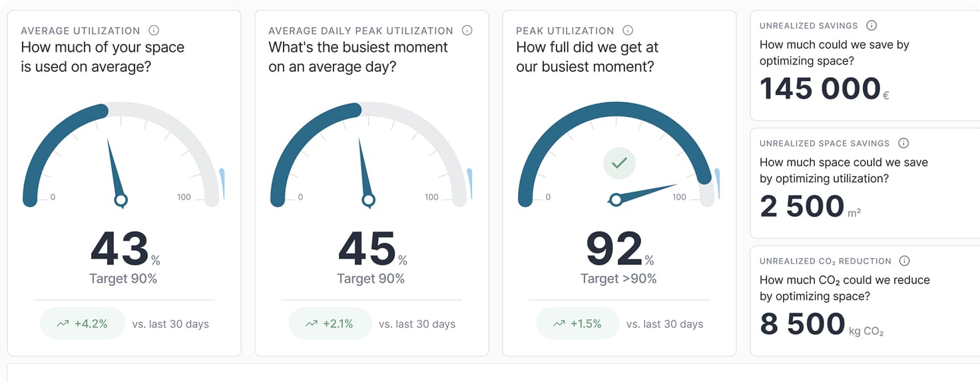Expand the Average Utilization card
980x384 pixels.
tap(123, 180)
